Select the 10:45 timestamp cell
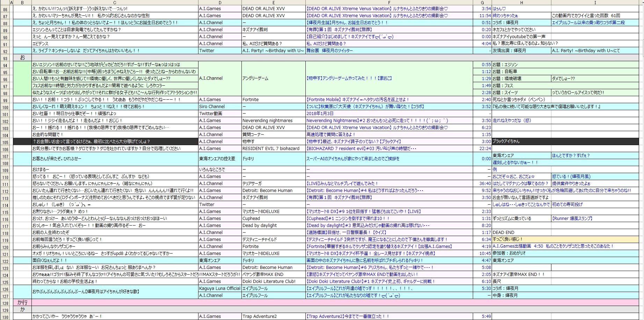This screenshot has width=644, height=320. pyautogui.click(x=483, y=254)
